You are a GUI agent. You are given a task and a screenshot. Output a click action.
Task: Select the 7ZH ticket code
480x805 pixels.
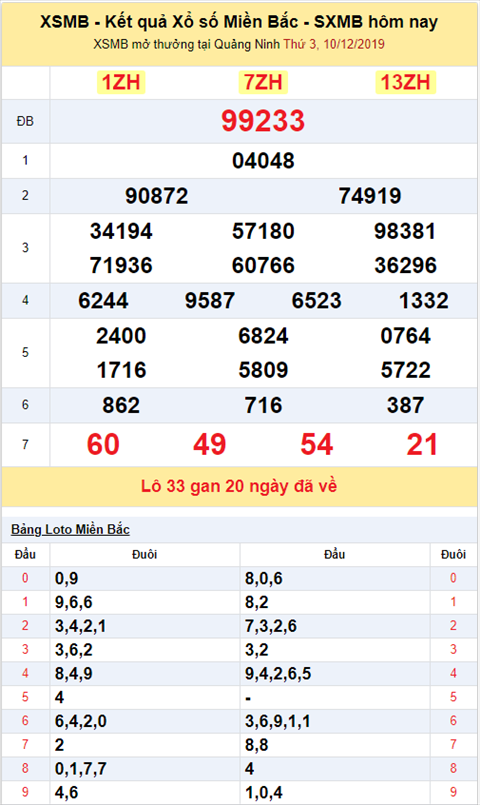tap(263, 83)
